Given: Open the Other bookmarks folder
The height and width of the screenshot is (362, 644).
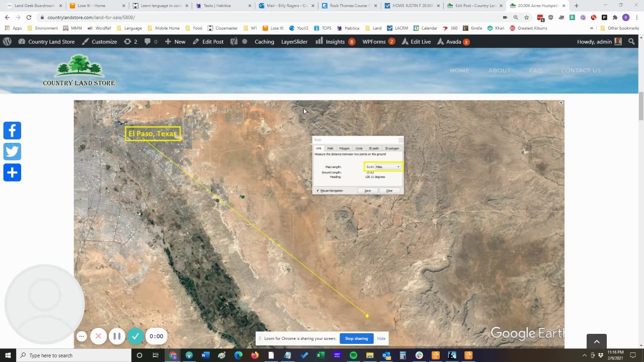Looking at the screenshot, I should pyautogui.click(x=619, y=28).
